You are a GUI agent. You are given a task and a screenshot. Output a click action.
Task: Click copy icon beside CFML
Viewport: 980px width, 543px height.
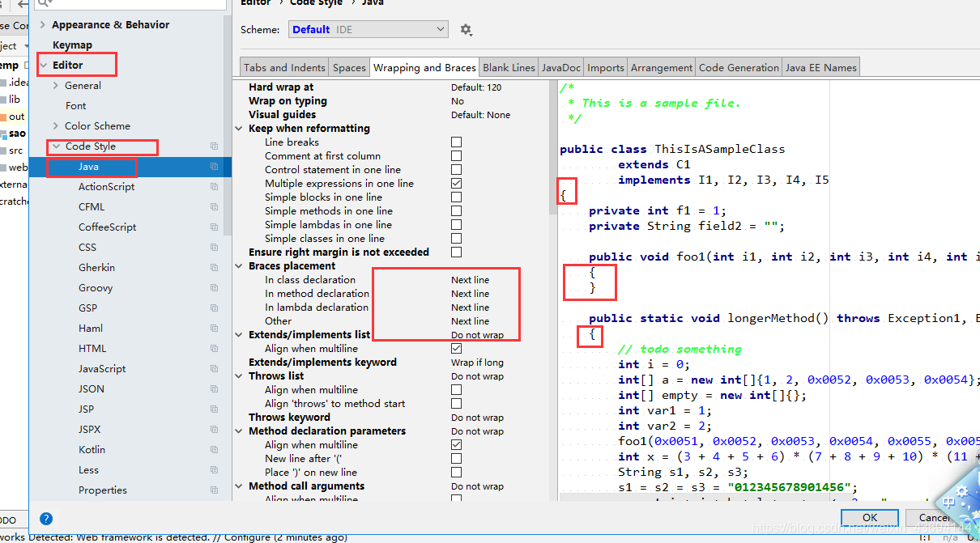(x=214, y=207)
